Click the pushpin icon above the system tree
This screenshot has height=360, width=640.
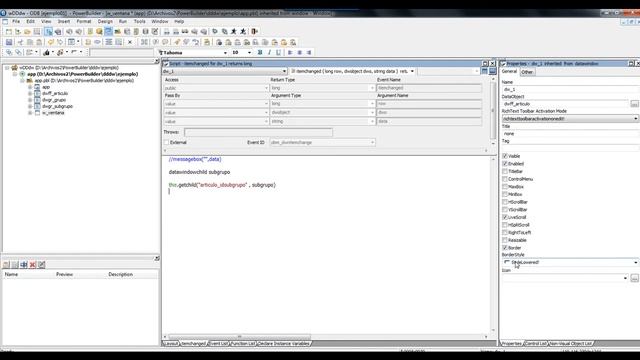157,61
